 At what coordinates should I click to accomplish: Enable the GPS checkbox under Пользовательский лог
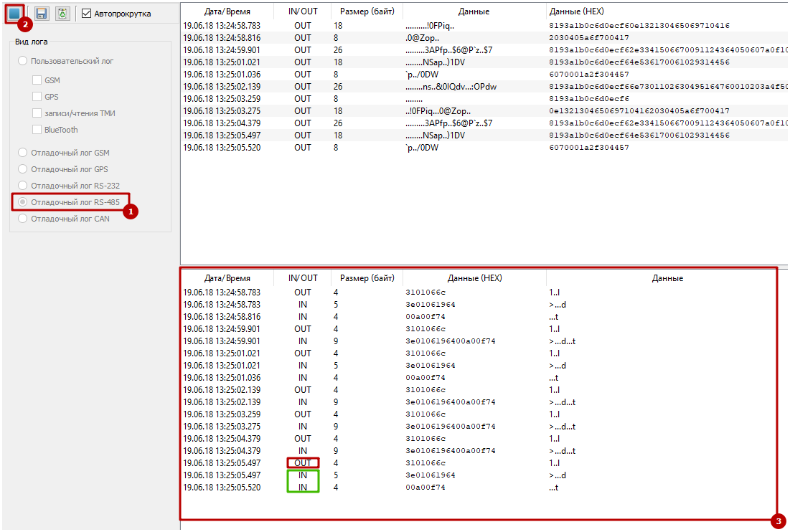click(x=37, y=97)
